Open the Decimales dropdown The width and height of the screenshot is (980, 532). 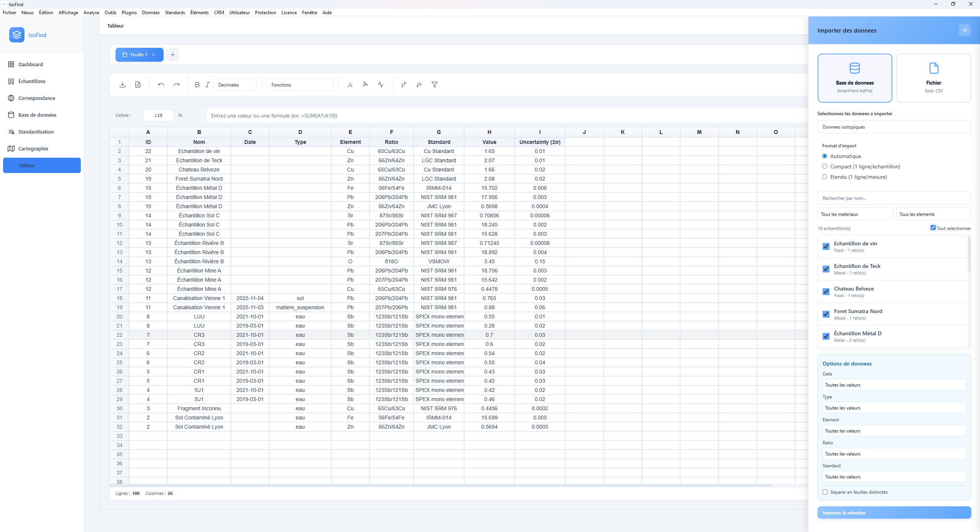[x=234, y=85]
